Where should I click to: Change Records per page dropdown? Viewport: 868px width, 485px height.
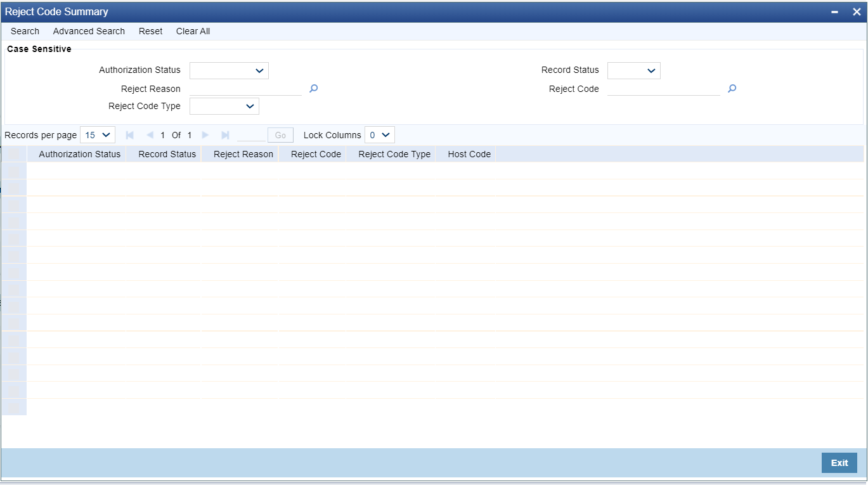[98, 135]
